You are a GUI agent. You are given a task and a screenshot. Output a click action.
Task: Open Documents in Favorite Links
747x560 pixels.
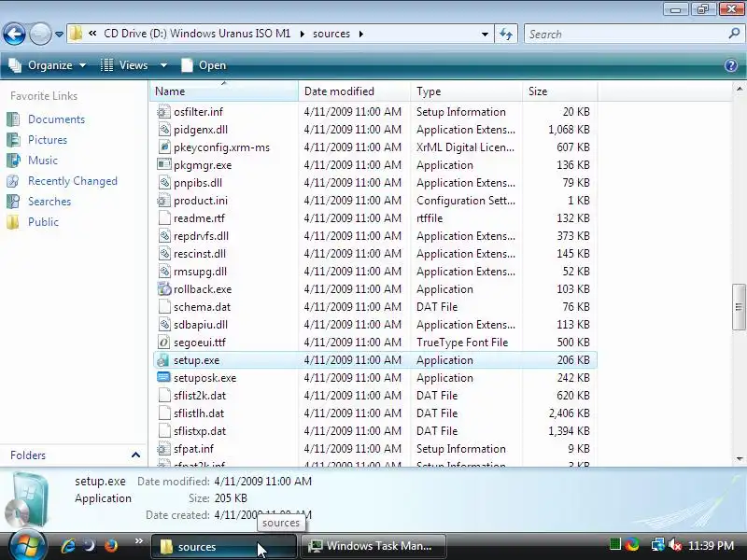click(x=56, y=119)
